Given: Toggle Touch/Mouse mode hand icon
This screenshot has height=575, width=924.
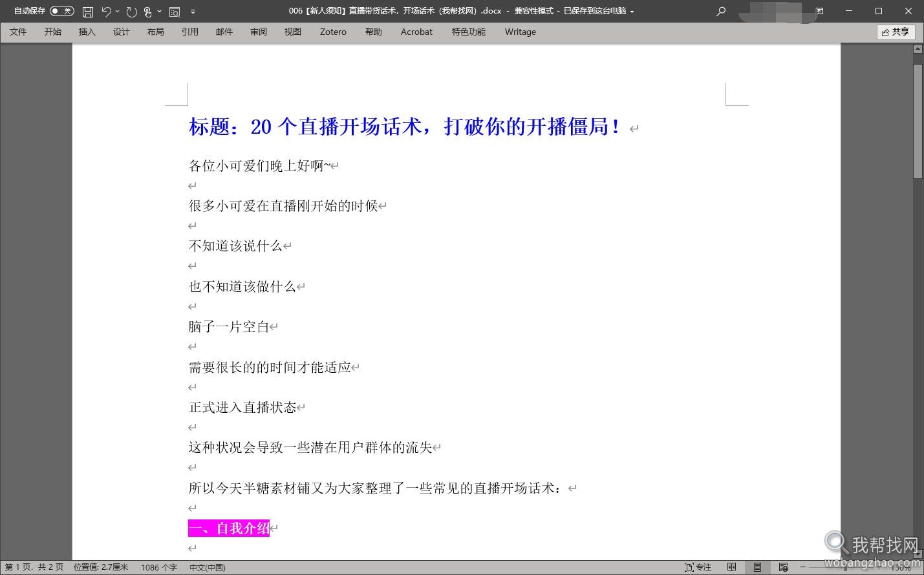Looking at the screenshot, I should (x=148, y=11).
